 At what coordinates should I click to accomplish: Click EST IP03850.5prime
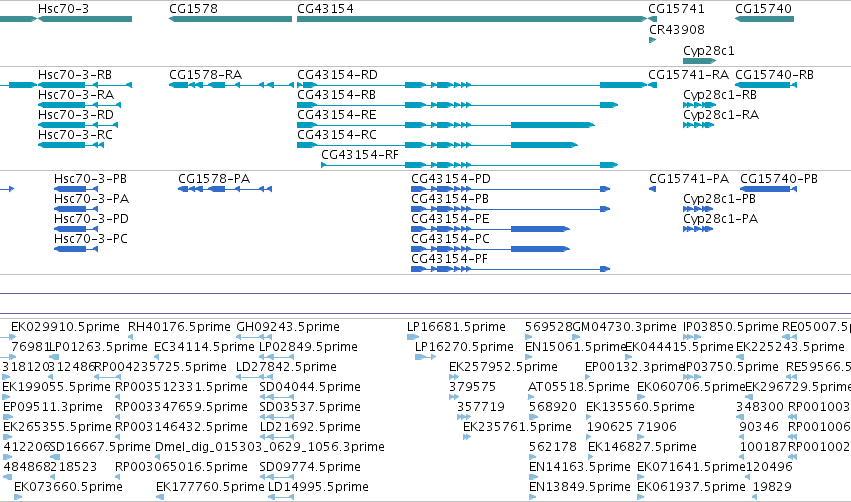click(731, 327)
